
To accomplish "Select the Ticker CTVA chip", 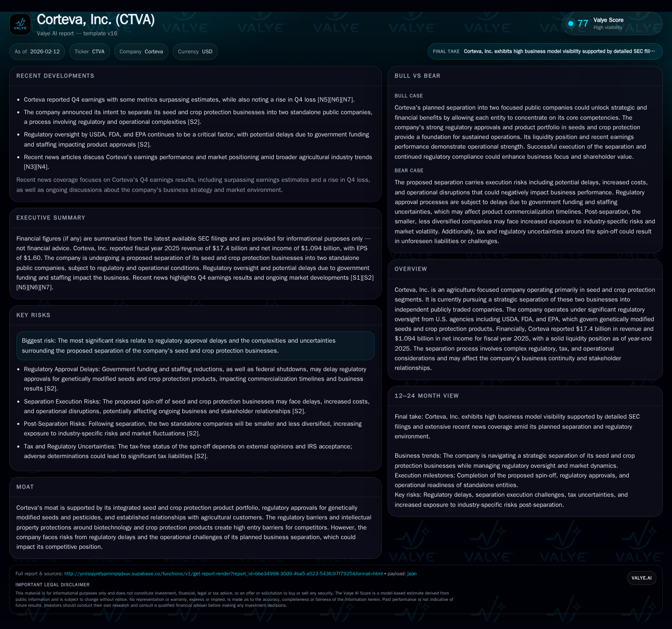I will pos(89,52).
